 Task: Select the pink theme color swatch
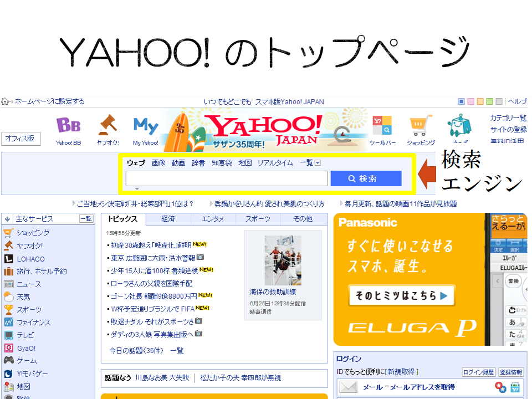click(470, 101)
